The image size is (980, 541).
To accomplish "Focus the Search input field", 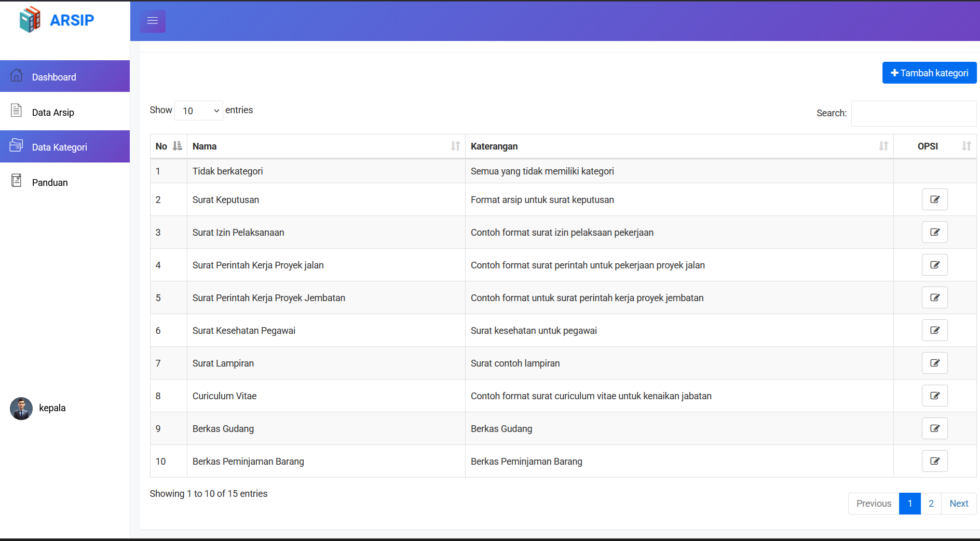I will [914, 113].
